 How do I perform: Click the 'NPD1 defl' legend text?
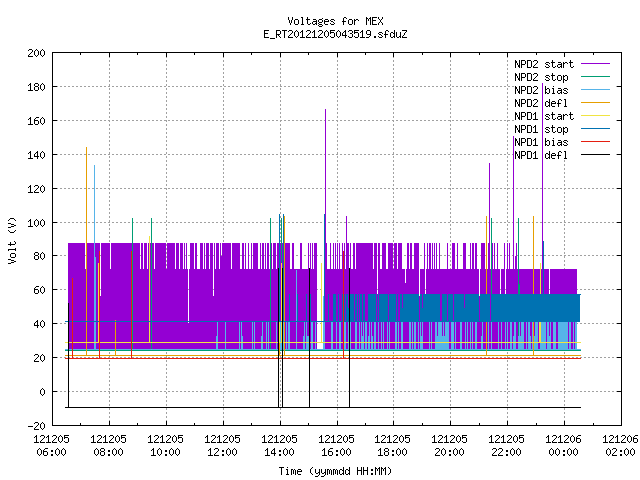541,155
